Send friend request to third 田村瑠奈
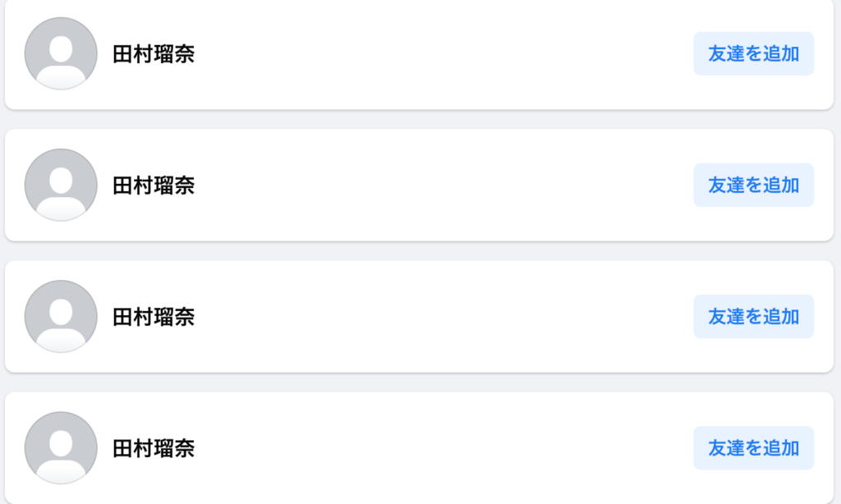Image resolution: width=841 pixels, height=504 pixels. (754, 316)
